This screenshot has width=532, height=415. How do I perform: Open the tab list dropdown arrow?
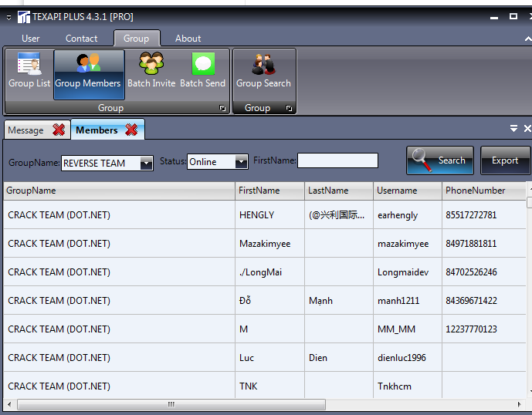pyautogui.click(x=513, y=129)
